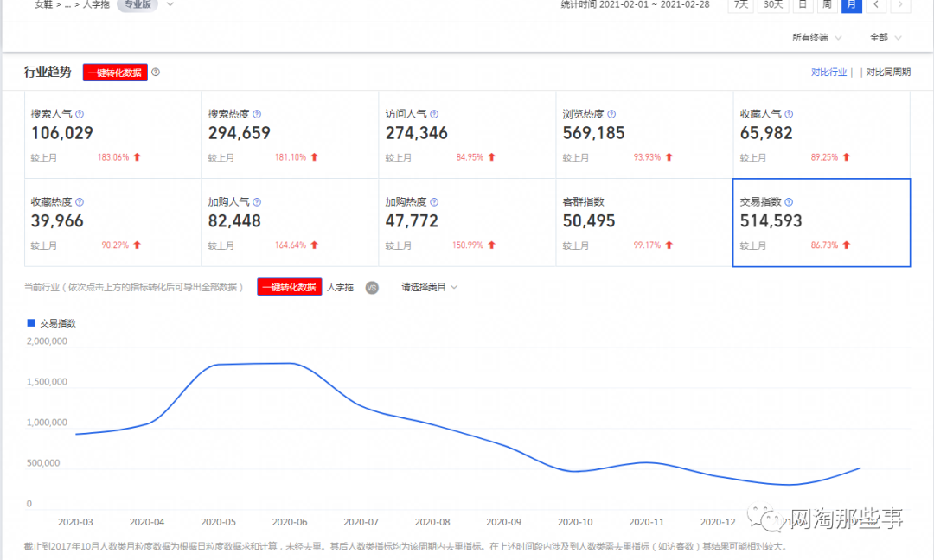934x560 pixels.
Task: Click 2020-10 label on chart axis
Action: click(575, 522)
